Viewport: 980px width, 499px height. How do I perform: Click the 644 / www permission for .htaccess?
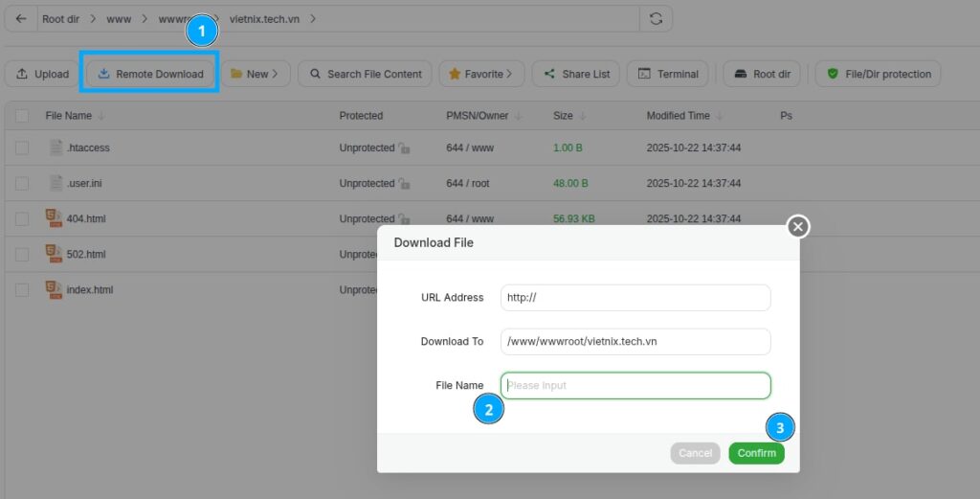coord(470,147)
